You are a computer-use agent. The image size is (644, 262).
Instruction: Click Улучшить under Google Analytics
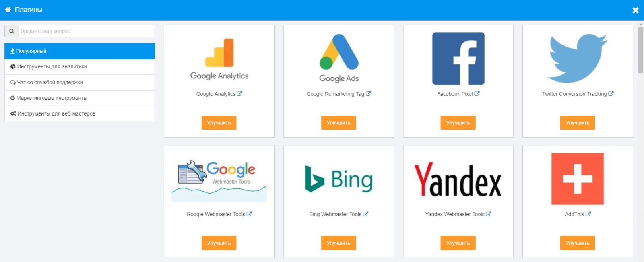[x=219, y=123]
